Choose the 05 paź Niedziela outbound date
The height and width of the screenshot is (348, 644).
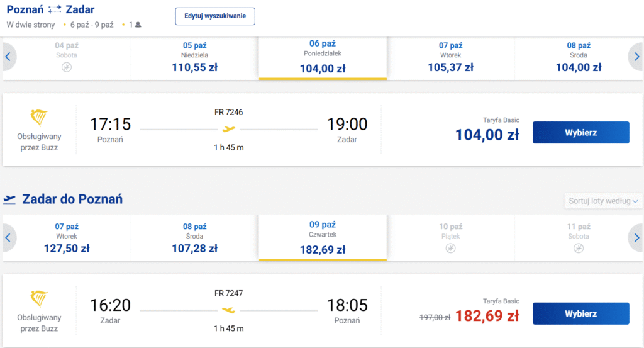(x=195, y=59)
